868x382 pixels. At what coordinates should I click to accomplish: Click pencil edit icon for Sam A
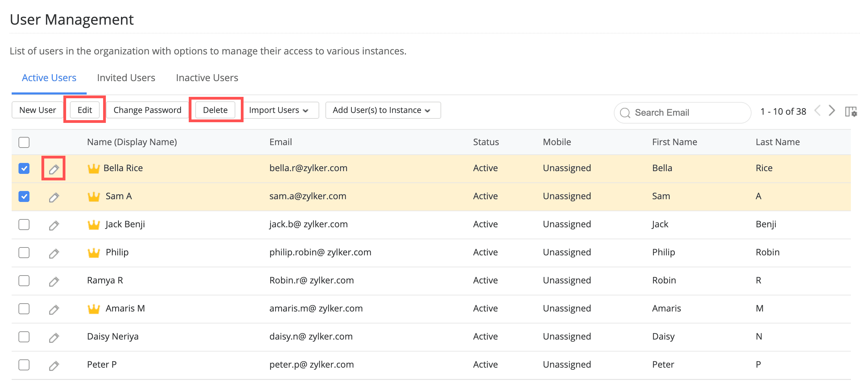pyautogui.click(x=54, y=197)
